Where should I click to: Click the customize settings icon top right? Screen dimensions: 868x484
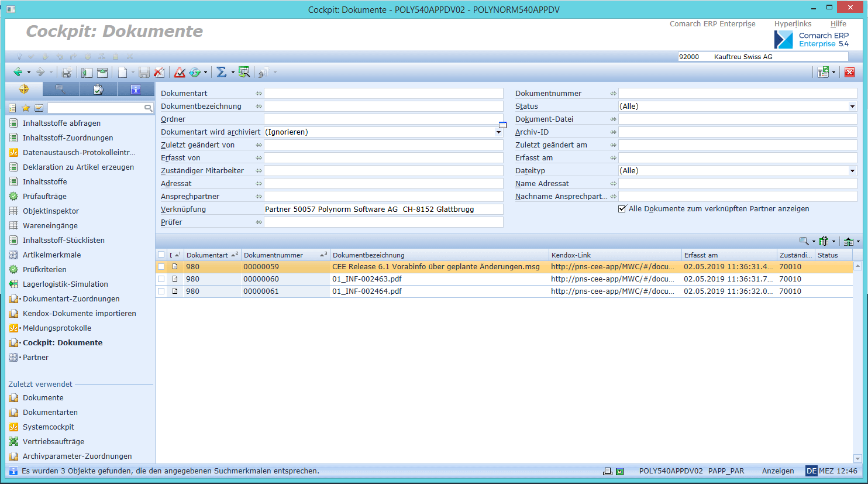click(x=824, y=72)
